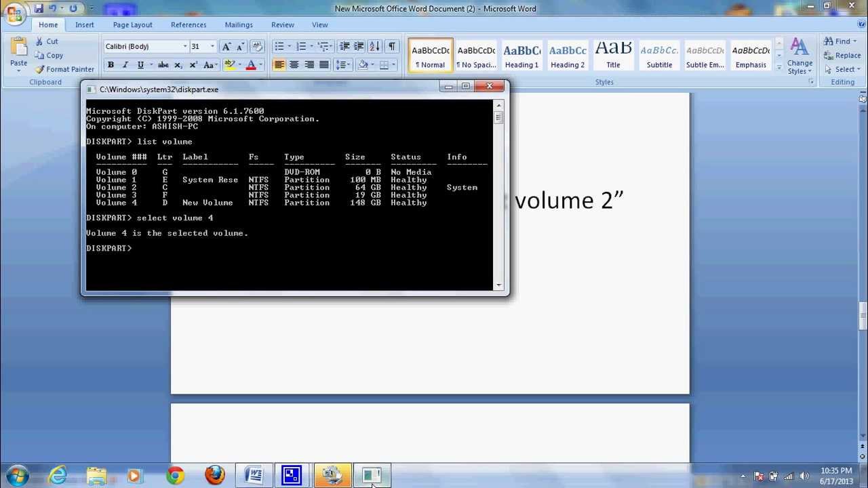The width and height of the screenshot is (868, 488).
Task: Decrease the paragraph indent
Action: tap(344, 46)
